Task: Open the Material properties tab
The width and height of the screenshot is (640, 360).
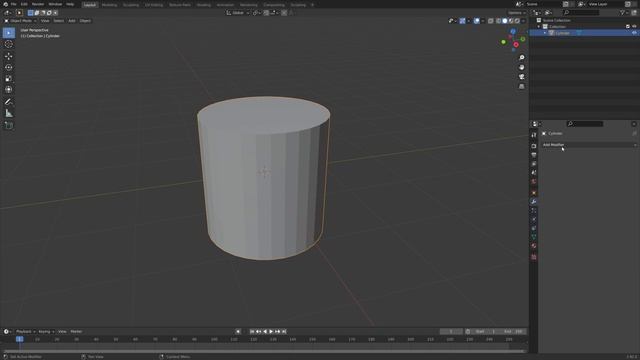Action: tap(534, 246)
